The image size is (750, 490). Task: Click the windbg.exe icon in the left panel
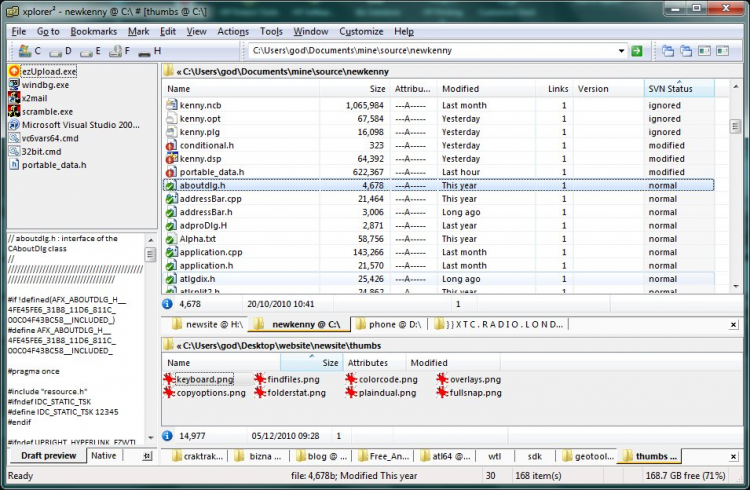[x=14, y=85]
